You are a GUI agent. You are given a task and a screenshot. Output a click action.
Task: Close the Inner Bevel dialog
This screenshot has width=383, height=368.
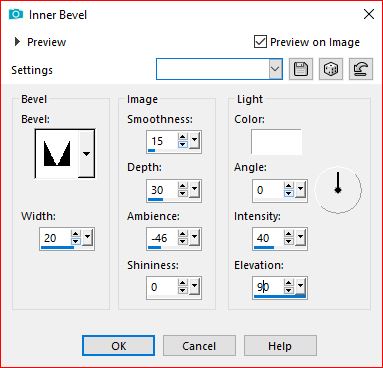coord(369,14)
